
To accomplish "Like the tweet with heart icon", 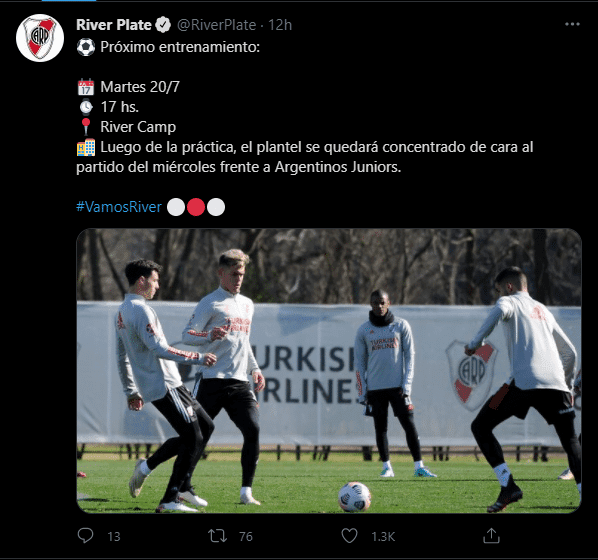I will click(349, 536).
